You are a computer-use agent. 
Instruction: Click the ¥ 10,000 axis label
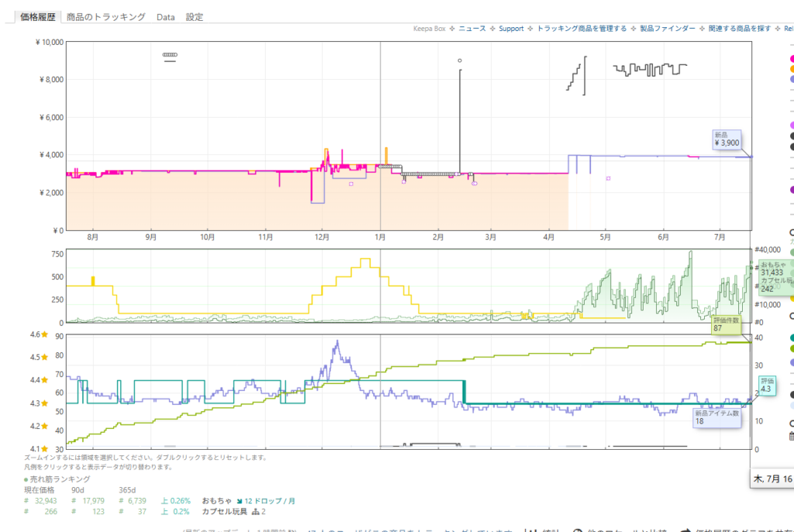49,42
